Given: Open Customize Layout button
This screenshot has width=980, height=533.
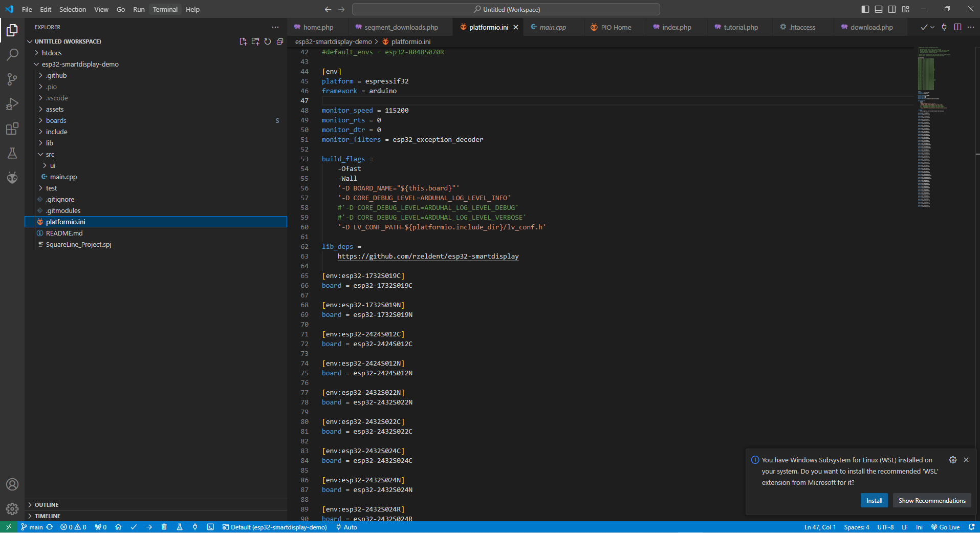Looking at the screenshot, I should (x=906, y=9).
